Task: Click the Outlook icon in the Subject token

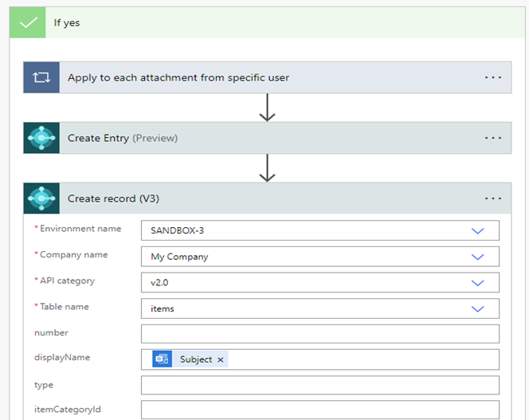Action: point(163,359)
